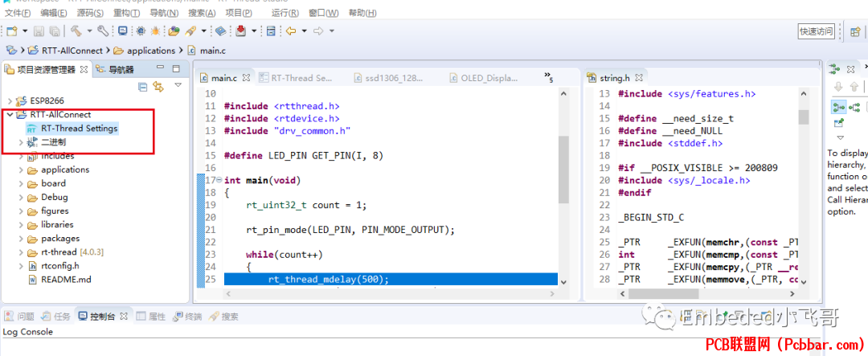The height and width of the screenshot is (356, 868).
Task: Open the 搜索(A) menu
Action: tap(203, 13)
